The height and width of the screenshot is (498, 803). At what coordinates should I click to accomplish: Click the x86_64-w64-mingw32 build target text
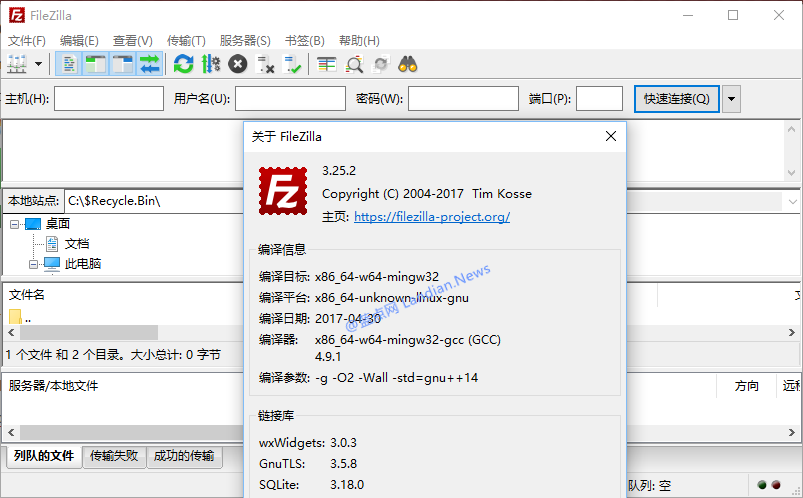pyautogui.click(x=377, y=277)
